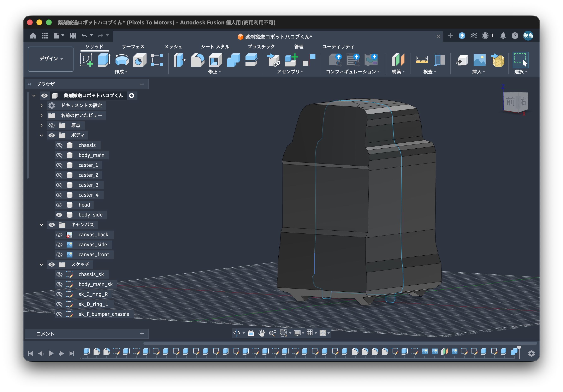Click the Insert Canvas image icon
This screenshot has height=392, width=563.
coord(479,60)
